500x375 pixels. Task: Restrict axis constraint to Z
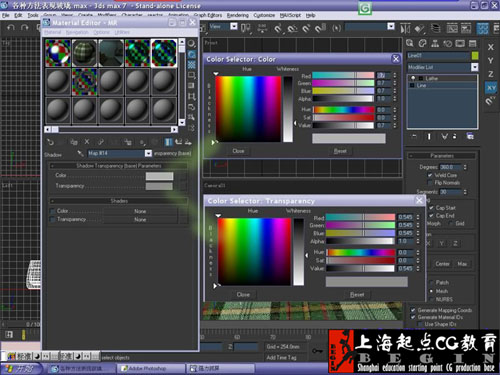(x=491, y=74)
